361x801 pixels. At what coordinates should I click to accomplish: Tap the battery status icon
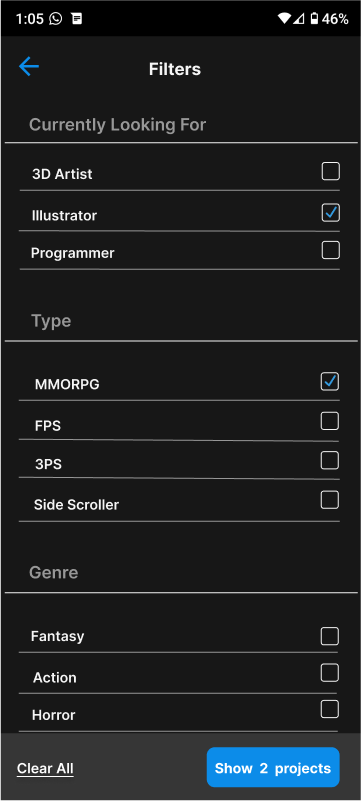(315, 19)
